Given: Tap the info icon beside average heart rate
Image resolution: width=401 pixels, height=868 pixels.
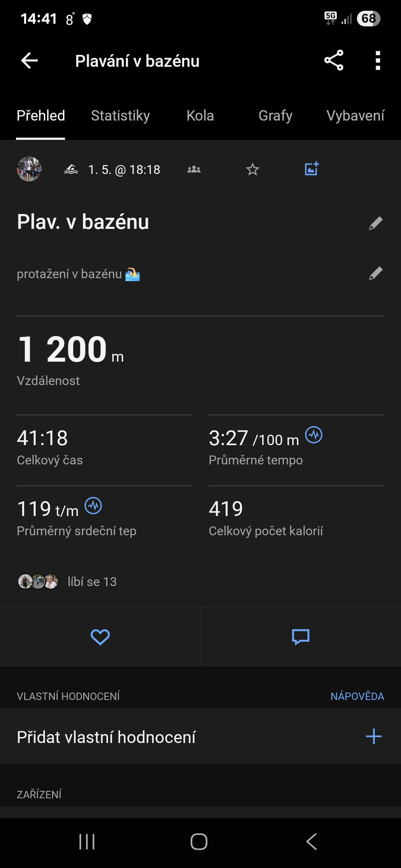Looking at the screenshot, I should tap(93, 506).
